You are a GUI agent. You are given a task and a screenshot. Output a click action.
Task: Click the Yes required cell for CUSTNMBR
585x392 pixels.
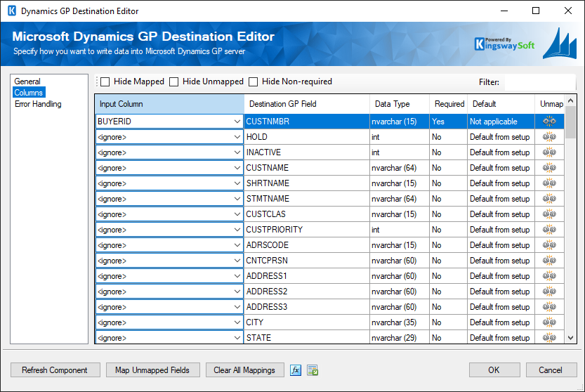click(x=449, y=122)
